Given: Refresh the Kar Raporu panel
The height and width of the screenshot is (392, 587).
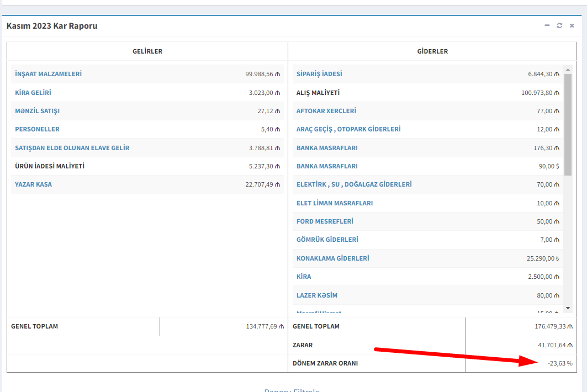Looking at the screenshot, I should (559, 25).
